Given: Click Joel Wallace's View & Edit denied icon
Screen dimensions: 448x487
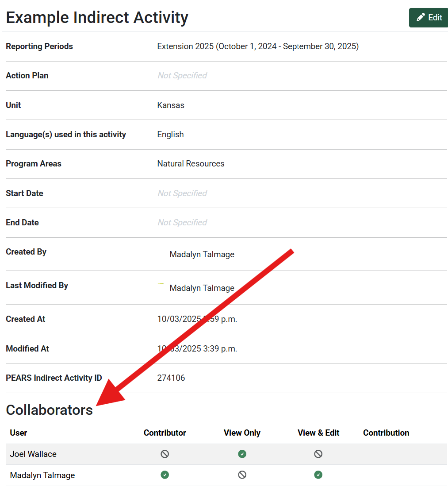Looking at the screenshot, I should click(x=318, y=454).
